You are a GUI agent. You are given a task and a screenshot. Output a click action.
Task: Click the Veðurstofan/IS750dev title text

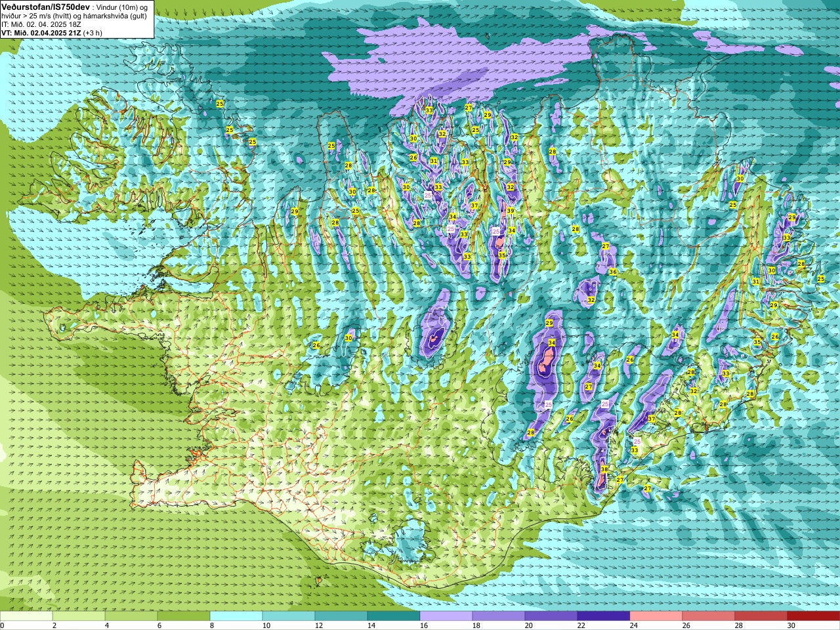tap(46, 7)
